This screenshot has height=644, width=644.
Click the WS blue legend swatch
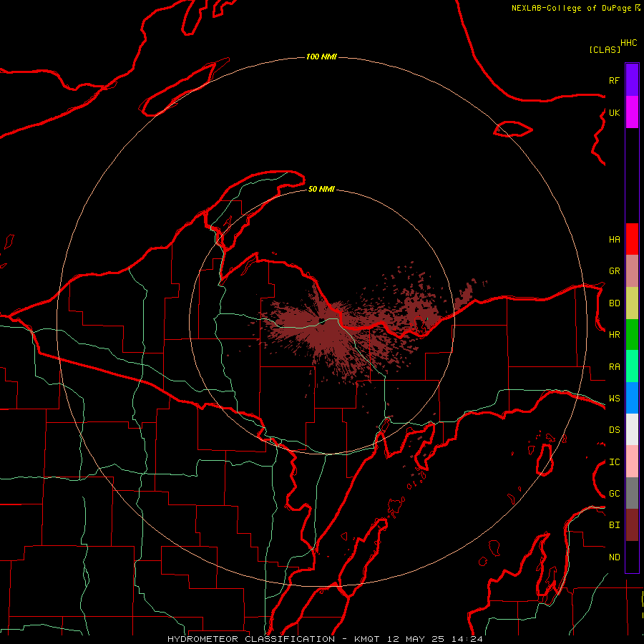click(632, 398)
